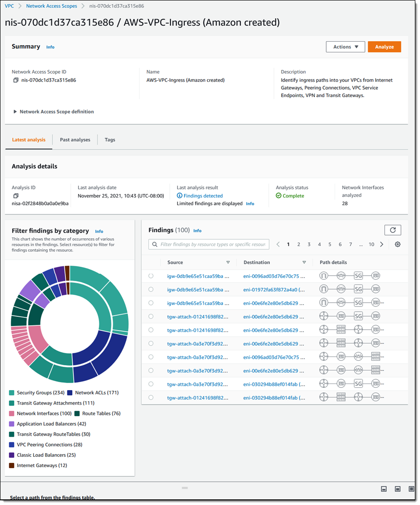Copy the Network Access Scope ID icon
Image resolution: width=420 pixels, height=505 pixels.
15,80
